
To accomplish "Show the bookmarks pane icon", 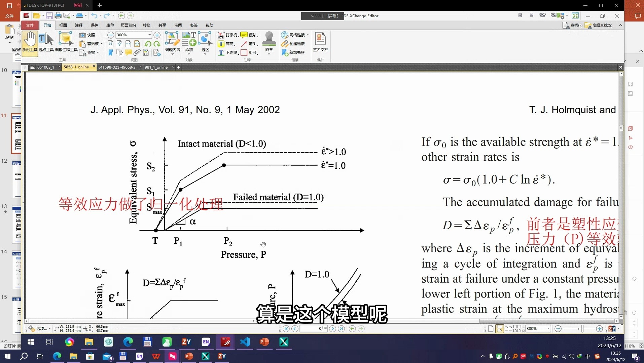I will [x=111, y=52].
